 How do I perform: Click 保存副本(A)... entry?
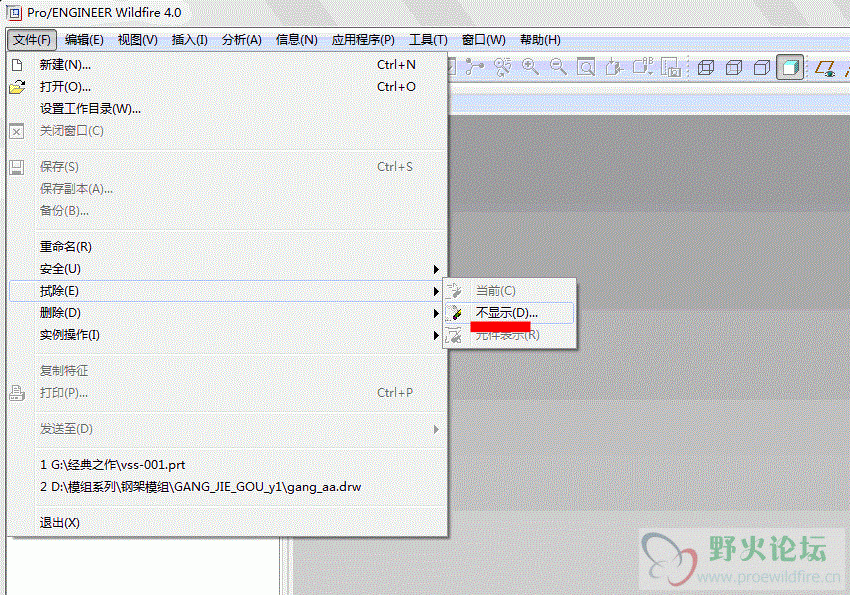(228, 189)
